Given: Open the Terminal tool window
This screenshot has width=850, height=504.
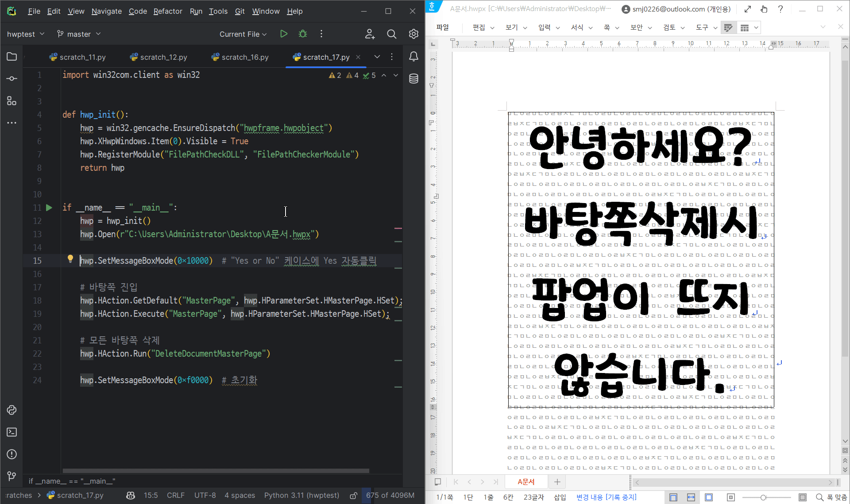Looking at the screenshot, I should (12, 432).
